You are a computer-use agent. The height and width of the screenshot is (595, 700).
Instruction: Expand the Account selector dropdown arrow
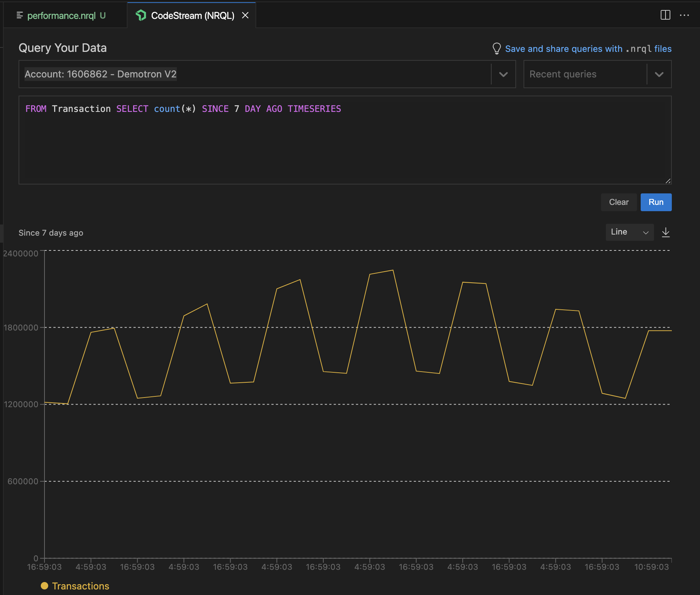[503, 74]
